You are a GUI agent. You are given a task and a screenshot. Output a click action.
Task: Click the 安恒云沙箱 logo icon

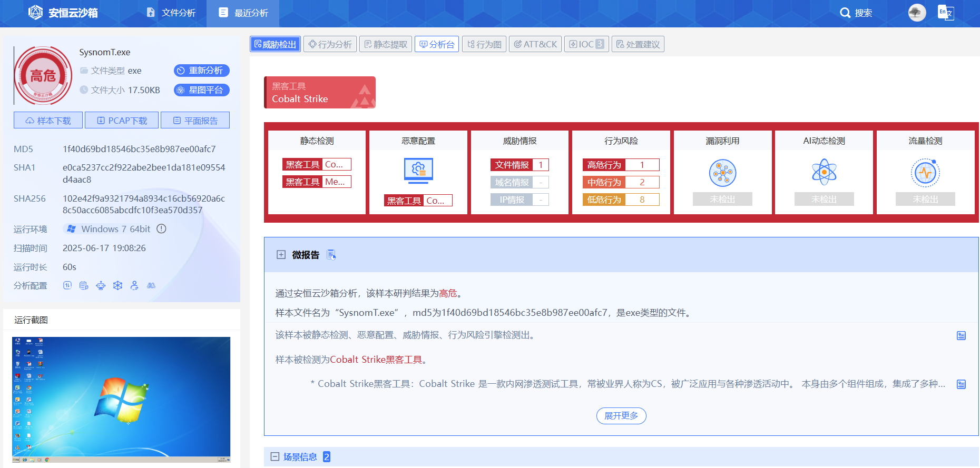pos(35,12)
